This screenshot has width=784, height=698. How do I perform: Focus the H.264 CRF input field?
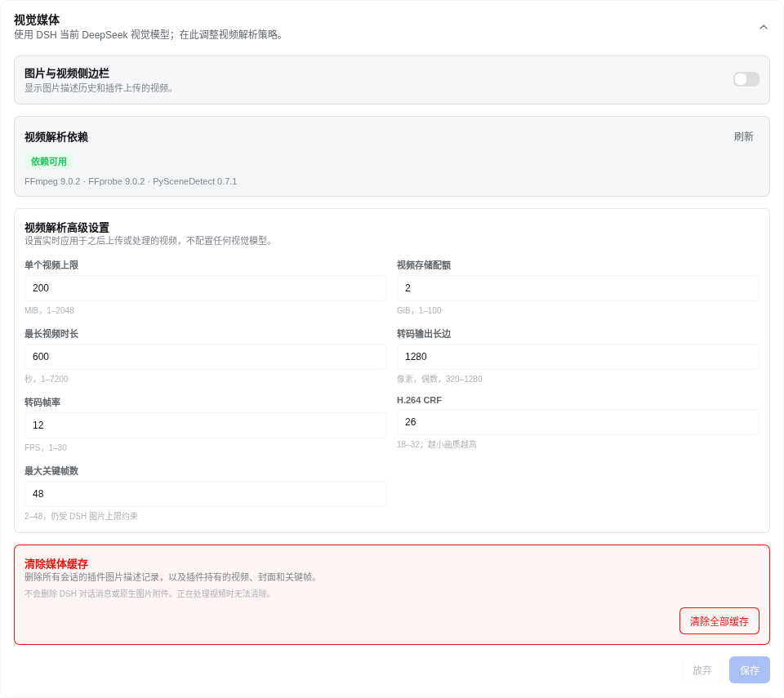[x=578, y=422]
